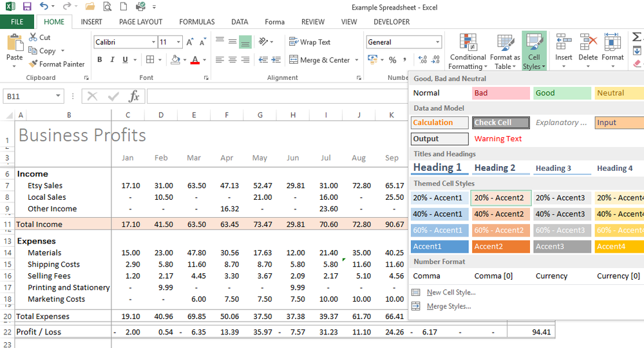Open the font size dropdown
Viewport: 644px width, 348px height.
click(x=178, y=42)
